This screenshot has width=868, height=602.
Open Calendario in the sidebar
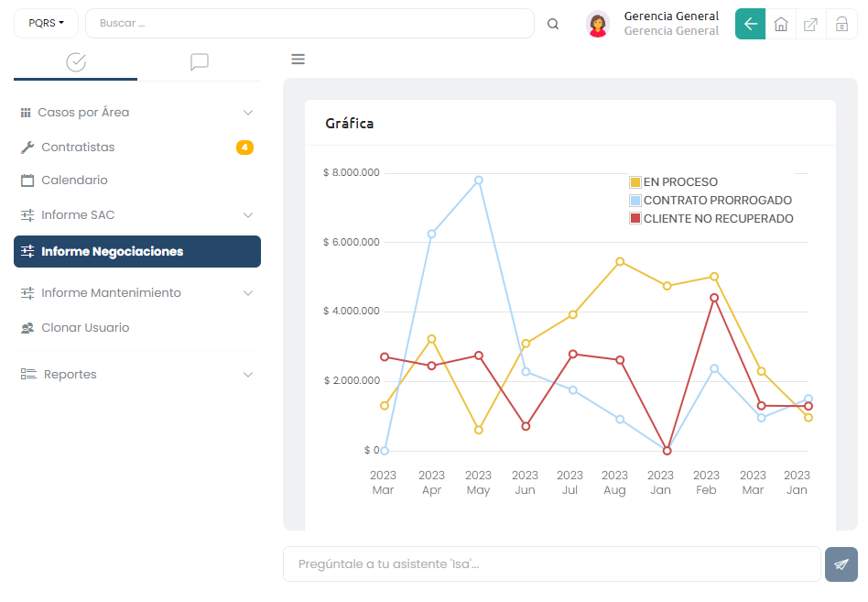click(x=74, y=181)
